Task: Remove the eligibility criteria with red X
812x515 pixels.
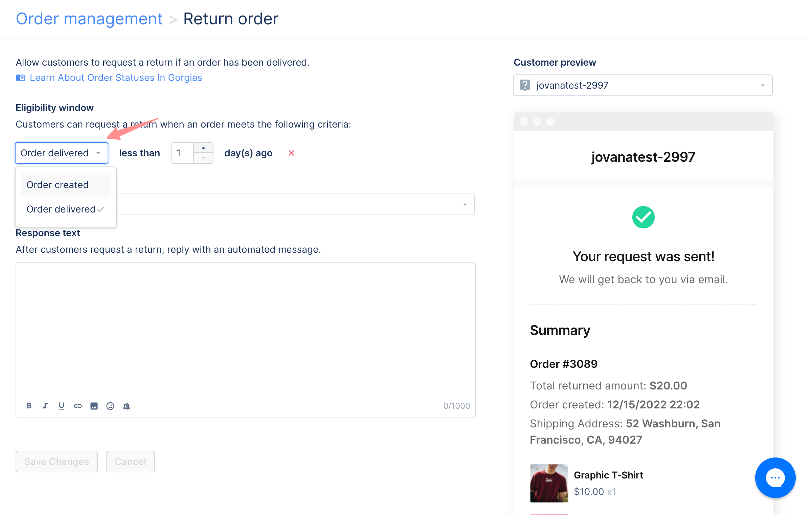Action: click(291, 153)
